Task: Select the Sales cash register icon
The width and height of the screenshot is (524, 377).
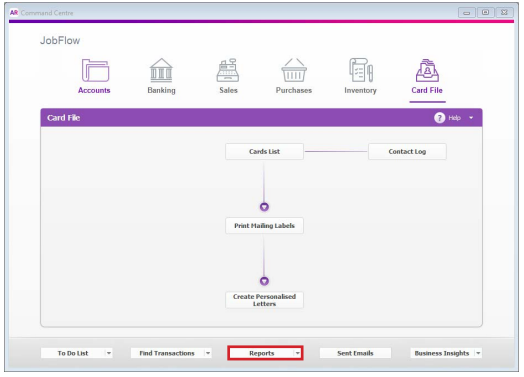Action: (x=228, y=70)
